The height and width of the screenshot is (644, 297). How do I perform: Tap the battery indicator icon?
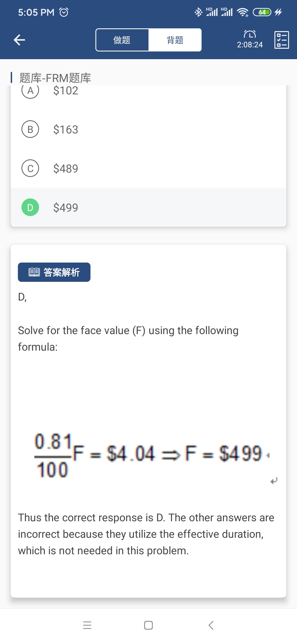[262, 12]
